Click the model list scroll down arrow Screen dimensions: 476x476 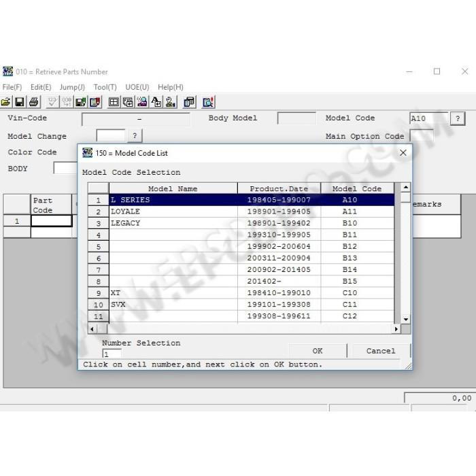405,319
